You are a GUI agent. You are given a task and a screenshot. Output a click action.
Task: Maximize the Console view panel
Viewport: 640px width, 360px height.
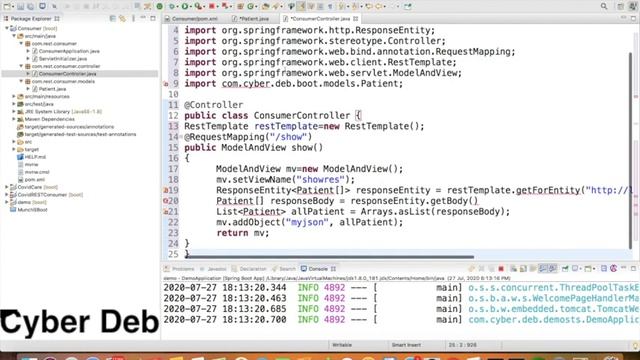click(633, 269)
